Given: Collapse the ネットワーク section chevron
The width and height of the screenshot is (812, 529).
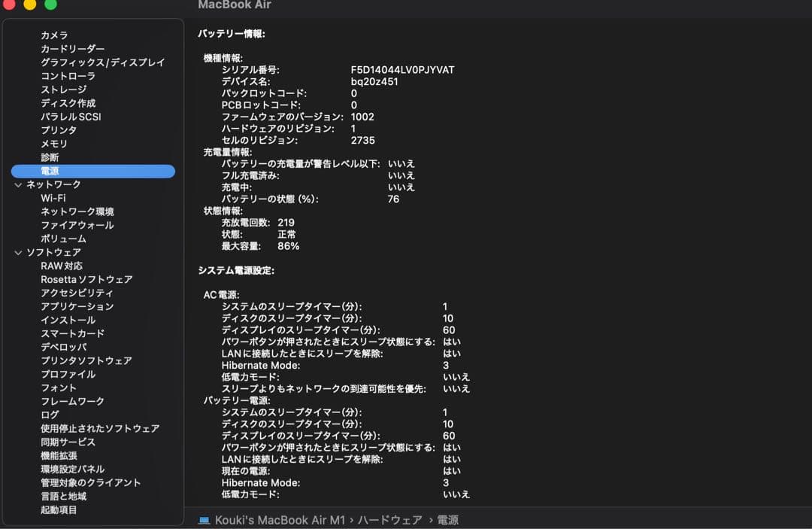Looking at the screenshot, I should click(18, 185).
